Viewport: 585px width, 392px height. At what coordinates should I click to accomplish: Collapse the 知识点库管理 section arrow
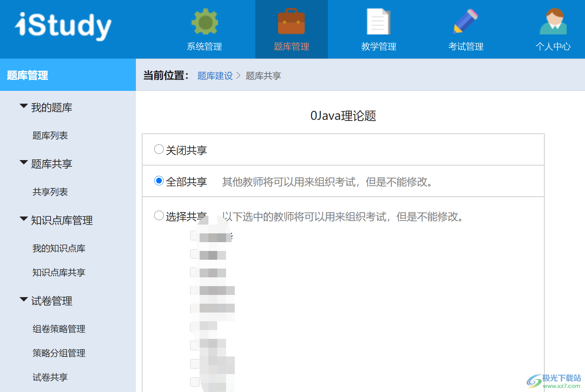coord(24,219)
